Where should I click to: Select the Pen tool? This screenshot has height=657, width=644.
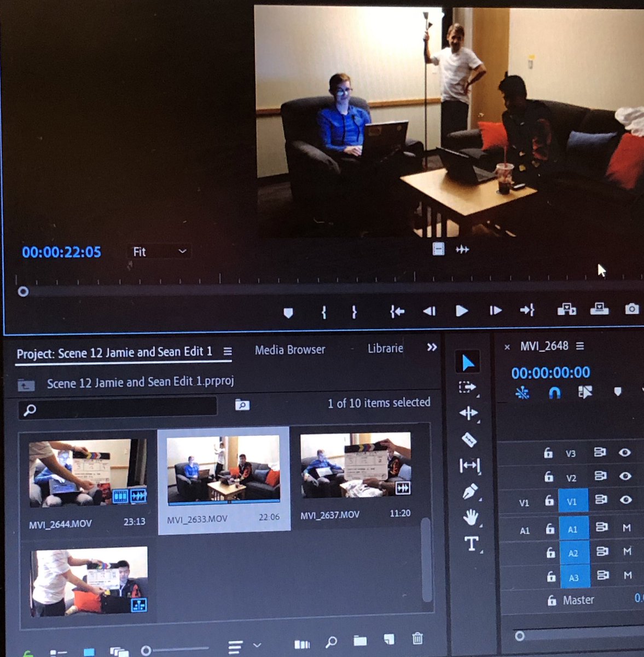[470, 491]
